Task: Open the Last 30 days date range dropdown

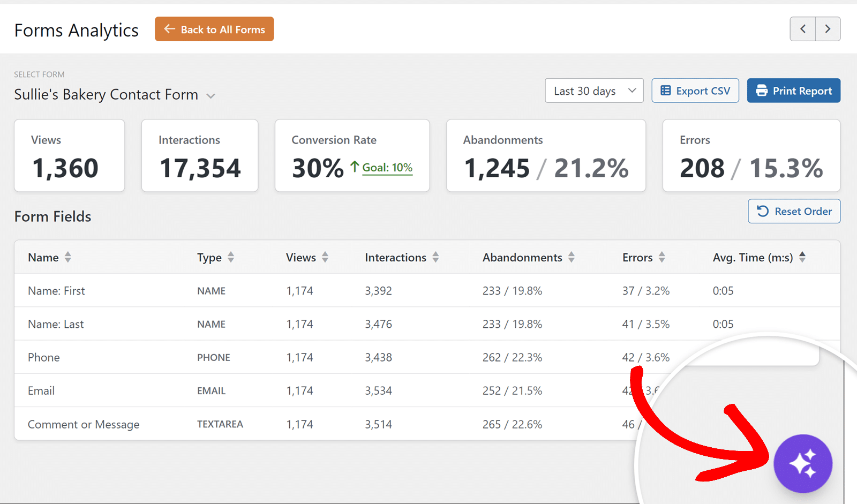Action: (x=594, y=91)
